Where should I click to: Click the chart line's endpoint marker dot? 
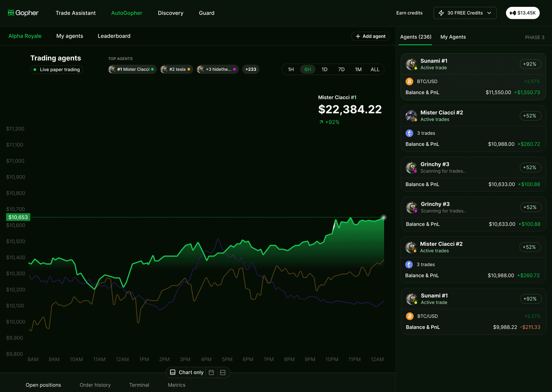[384, 217]
